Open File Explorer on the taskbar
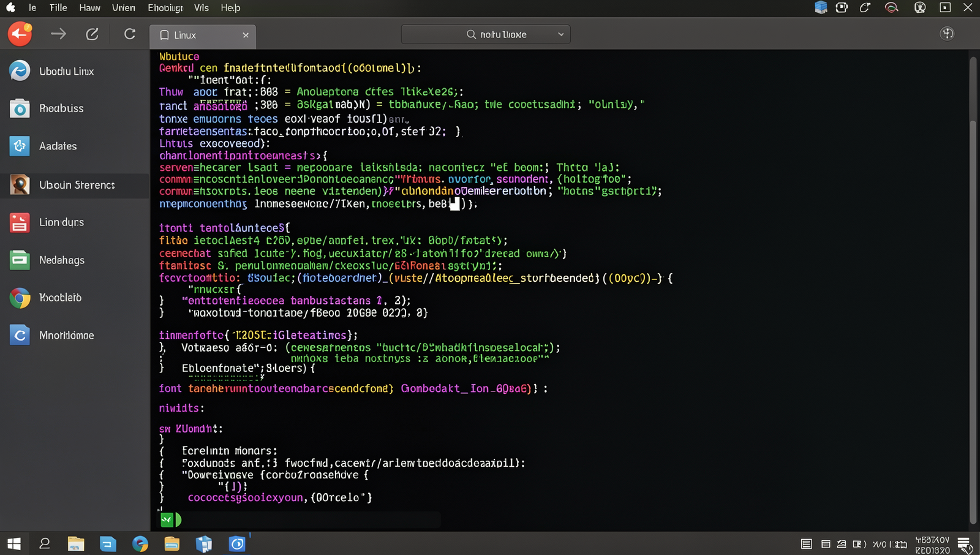The width and height of the screenshot is (980, 555). point(76,543)
